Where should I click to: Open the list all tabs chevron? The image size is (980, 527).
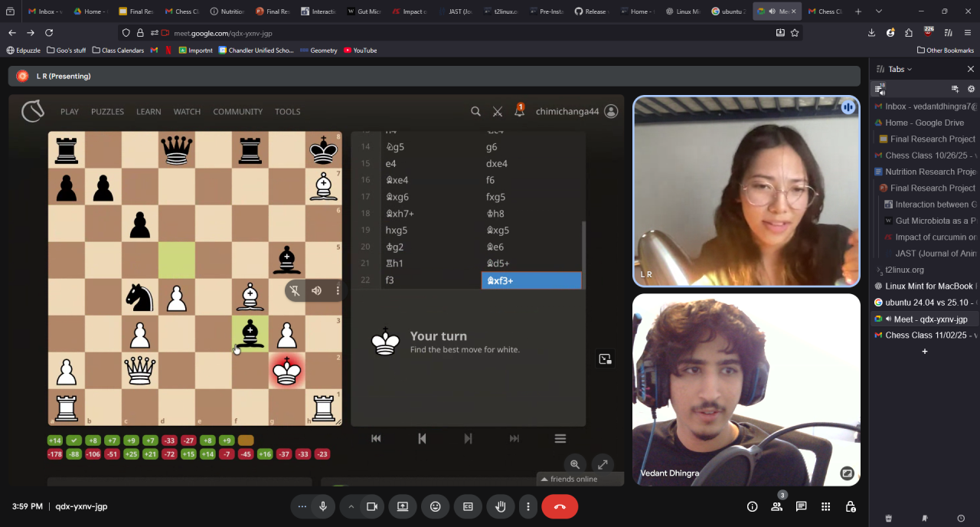pyautogui.click(x=878, y=11)
